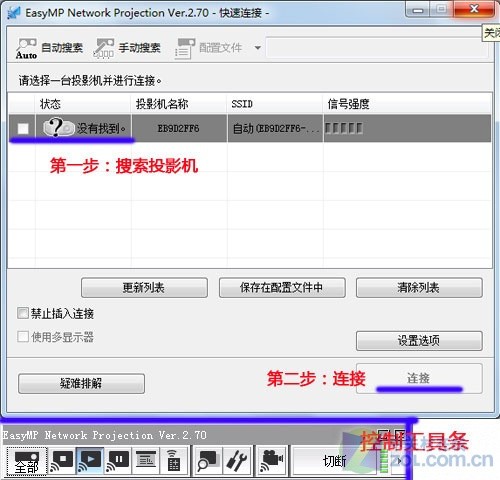This screenshot has height=480, width=500.
Task: Click the play projection toolbar icon
Action: point(90,461)
